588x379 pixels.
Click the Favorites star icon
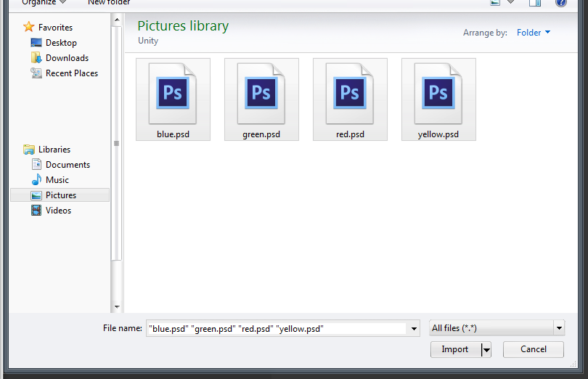(28, 27)
